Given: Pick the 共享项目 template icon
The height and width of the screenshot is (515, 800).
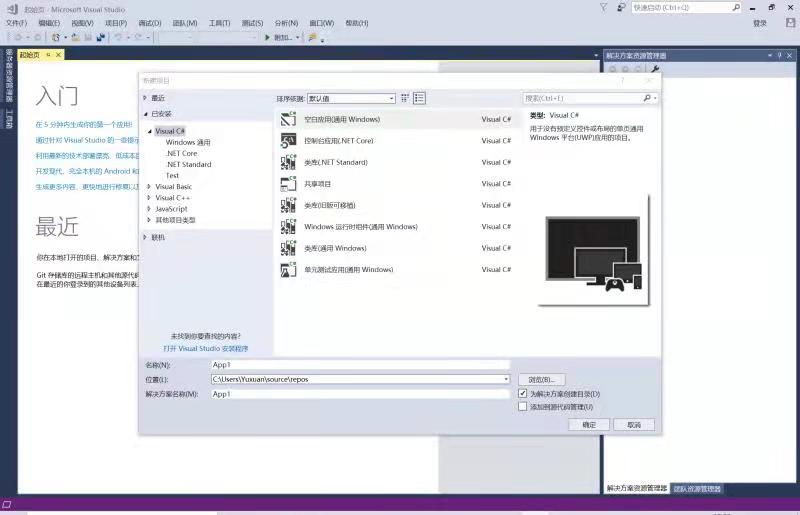Looking at the screenshot, I should (288, 183).
